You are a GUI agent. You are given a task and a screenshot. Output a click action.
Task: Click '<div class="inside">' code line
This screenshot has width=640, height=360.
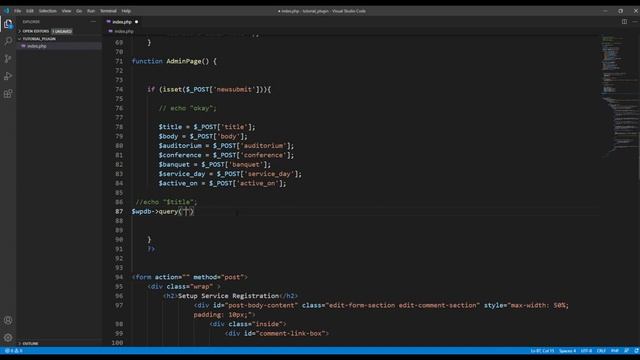pyautogui.click(x=248, y=324)
